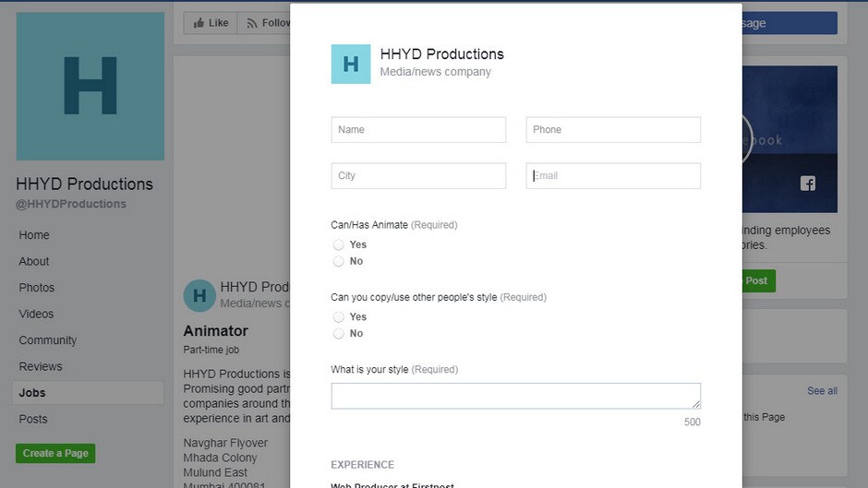Screen dimensions: 868x488
Task: Click the large HHYD page profile picture
Action: click(x=90, y=87)
